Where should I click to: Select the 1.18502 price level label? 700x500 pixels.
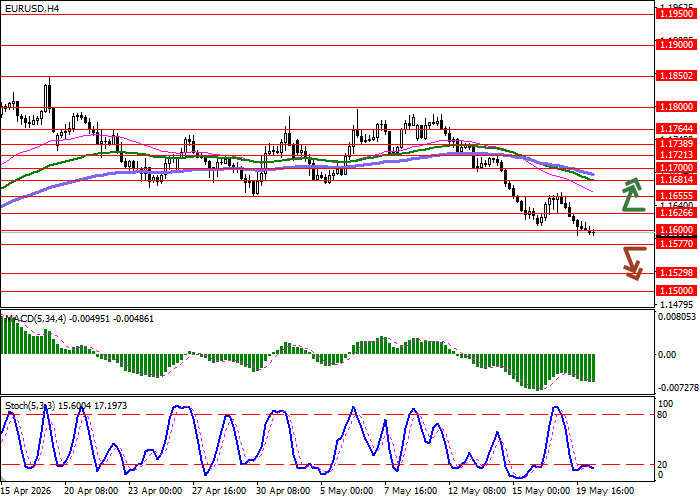(676, 76)
